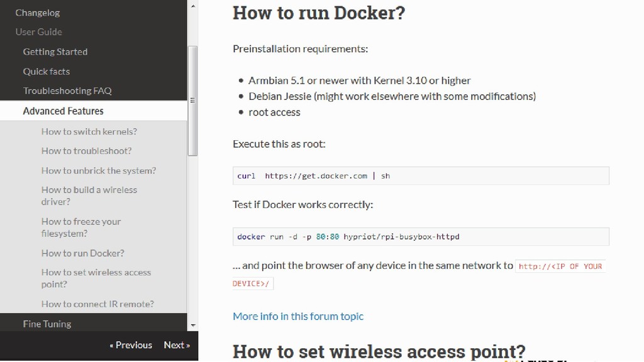This screenshot has height=362, width=644.
Task: Click the How to set wireless access point? main heading
Action: 379,352
